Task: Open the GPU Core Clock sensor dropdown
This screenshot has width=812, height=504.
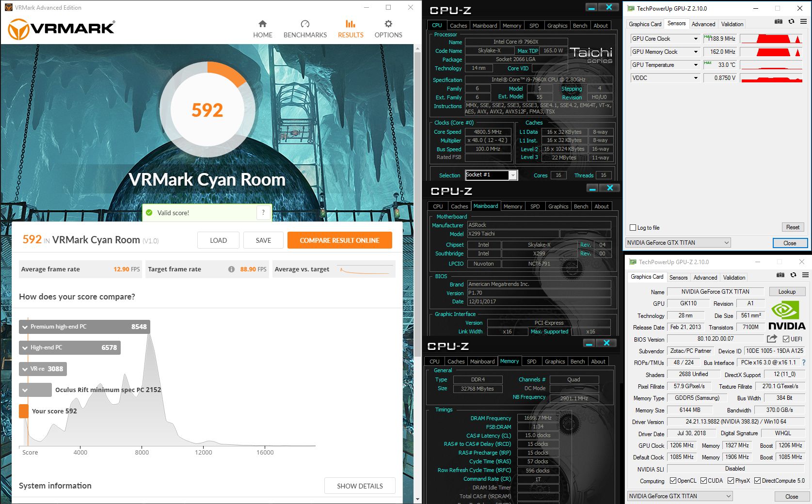Action: click(696, 39)
